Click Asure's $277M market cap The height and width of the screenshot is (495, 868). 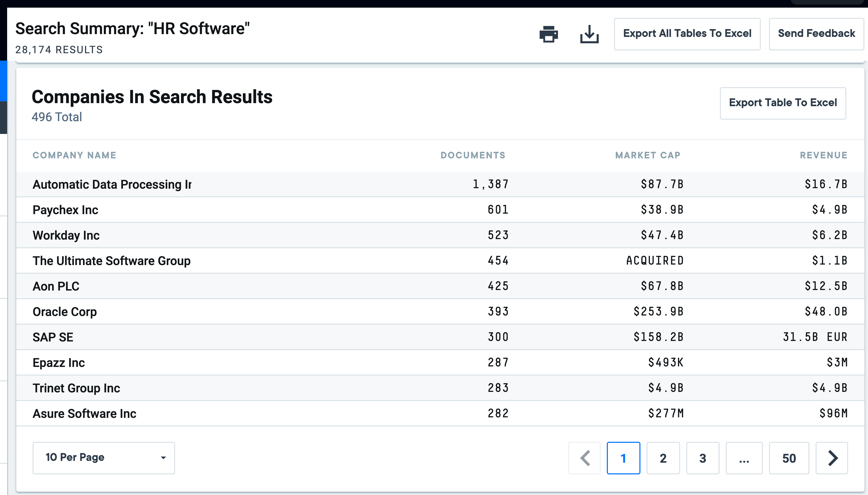(x=666, y=414)
